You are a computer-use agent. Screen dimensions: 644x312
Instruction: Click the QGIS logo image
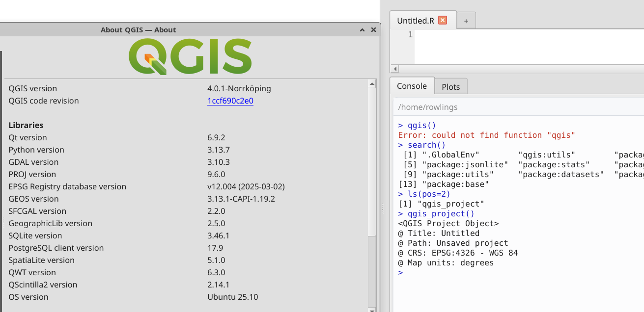[x=190, y=56]
